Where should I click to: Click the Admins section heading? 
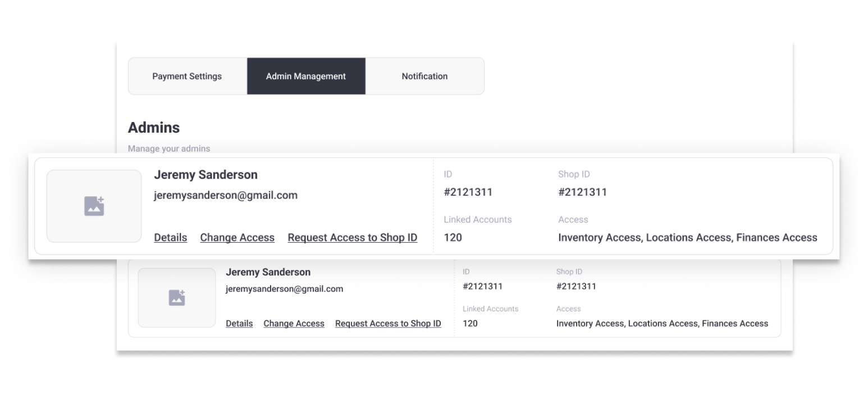(x=154, y=128)
